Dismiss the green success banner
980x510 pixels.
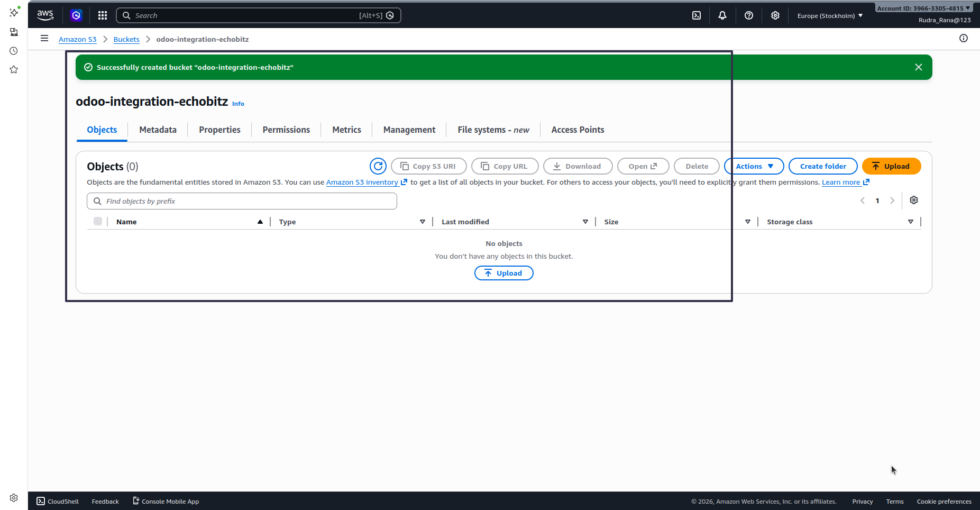coord(919,67)
